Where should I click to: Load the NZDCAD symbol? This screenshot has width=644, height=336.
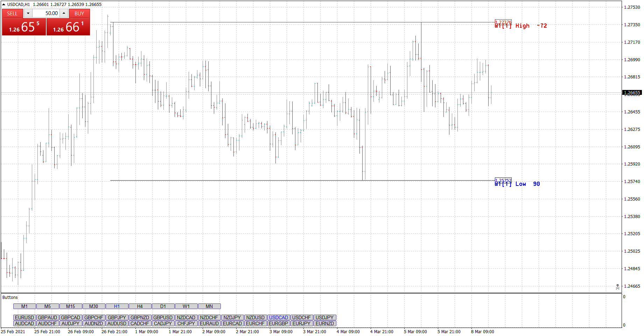(x=186, y=317)
